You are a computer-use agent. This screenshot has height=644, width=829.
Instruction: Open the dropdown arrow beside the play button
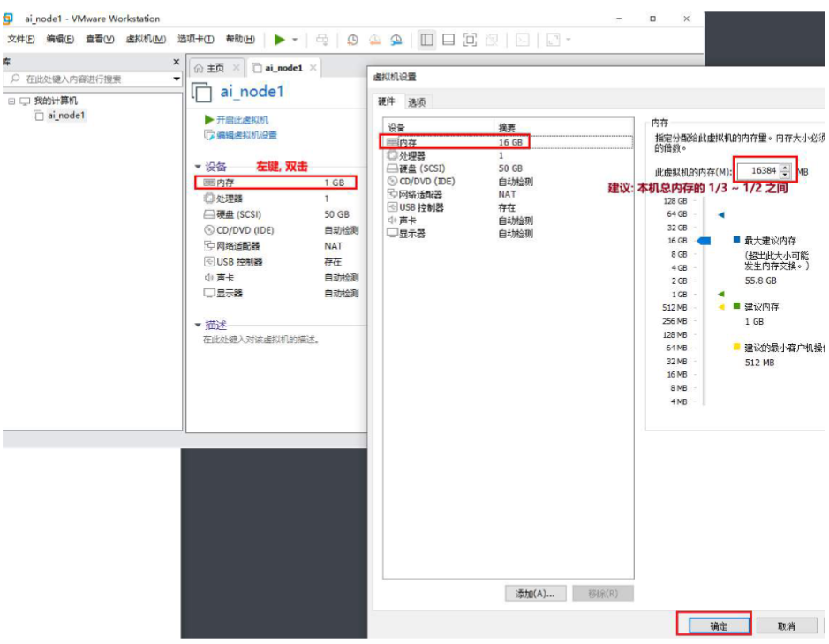[295, 40]
